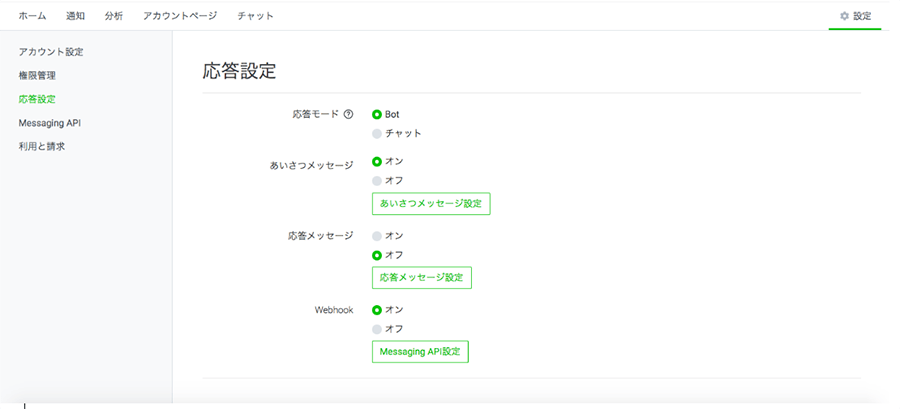The height and width of the screenshot is (409, 900).
Task: Open the アカウントページ tab
Action: 180,16
